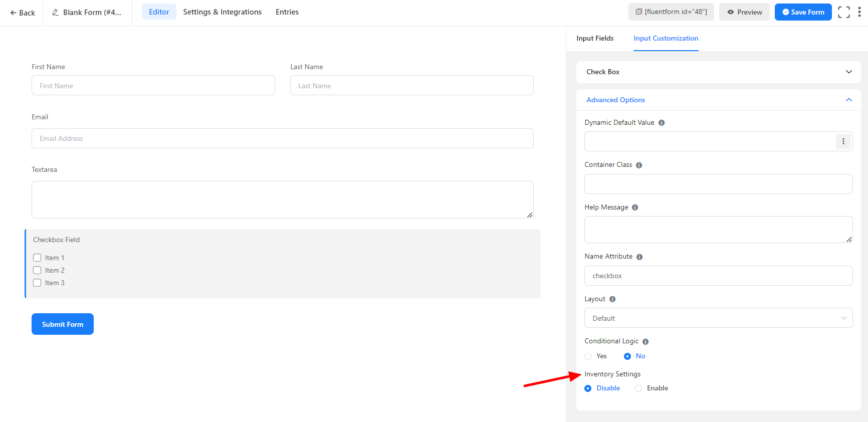Click the Container Class info icon

(639, 165)
